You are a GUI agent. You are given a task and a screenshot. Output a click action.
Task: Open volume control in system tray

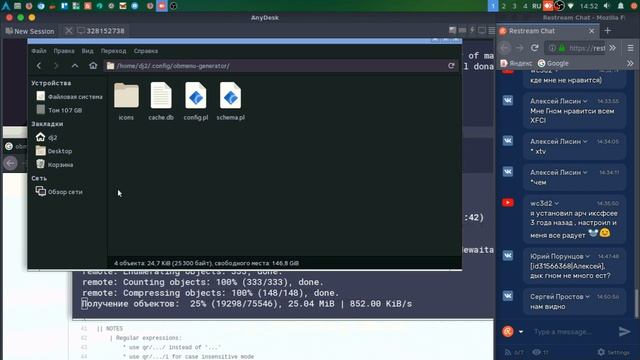(607, 6)
